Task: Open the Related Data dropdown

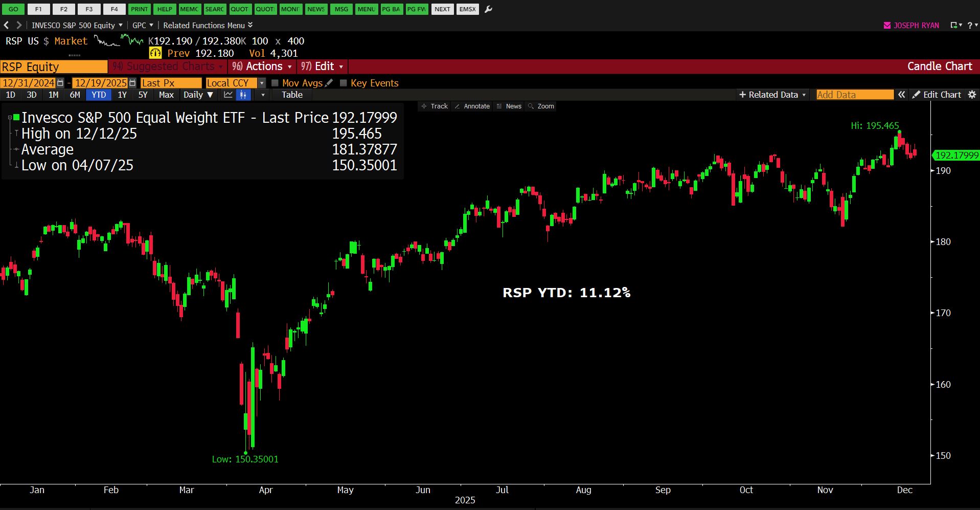Action: point(772,95)
